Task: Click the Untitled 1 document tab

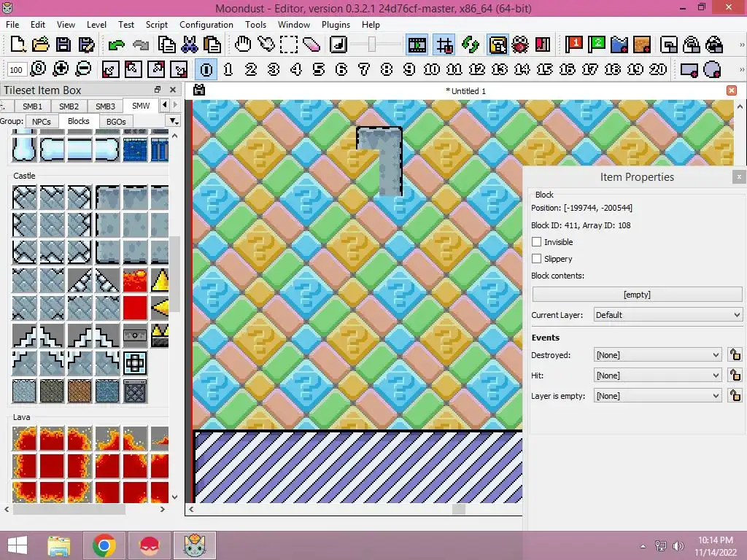Action: coord(465,91)
